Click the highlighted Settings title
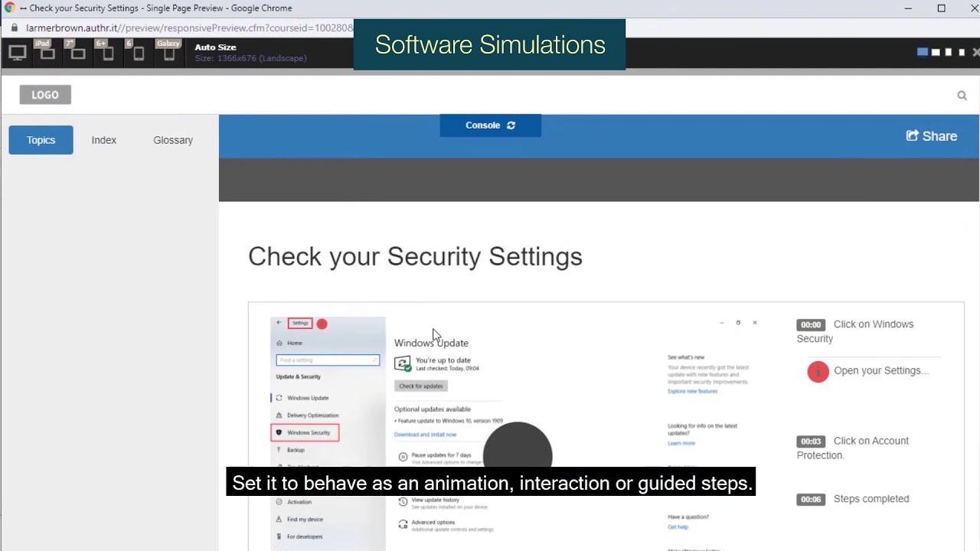 click(x=300, y=323)
